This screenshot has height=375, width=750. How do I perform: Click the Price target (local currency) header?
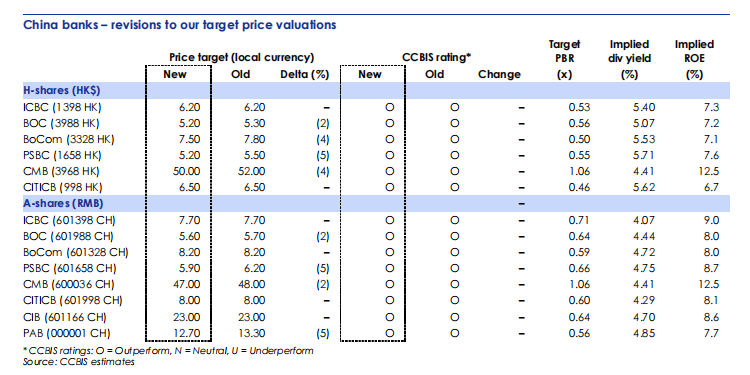242,57
